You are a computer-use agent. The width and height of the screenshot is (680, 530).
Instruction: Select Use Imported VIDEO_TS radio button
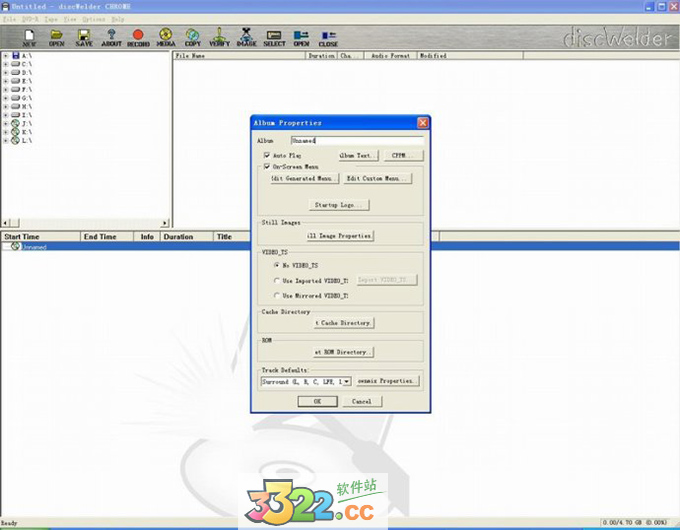277,281
